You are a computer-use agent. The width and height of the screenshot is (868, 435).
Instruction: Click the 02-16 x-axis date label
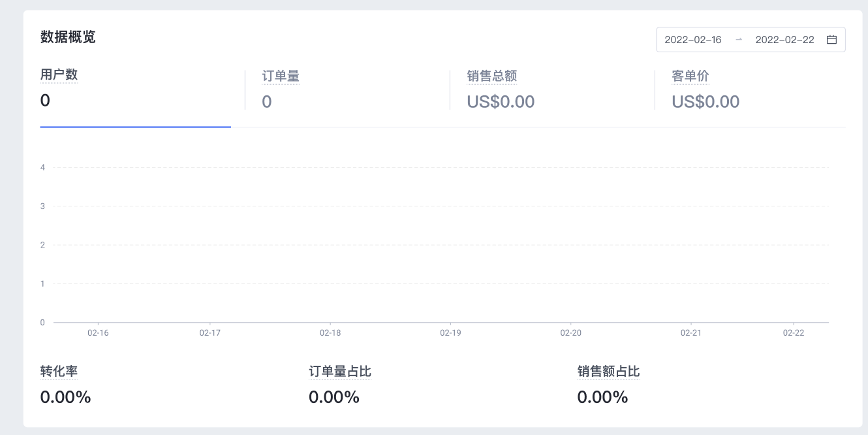coord(98,333)
